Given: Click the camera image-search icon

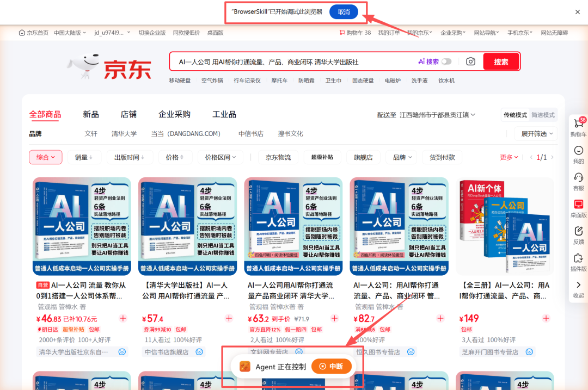Looking at the screenshot, I should click(x=470, y=61).
